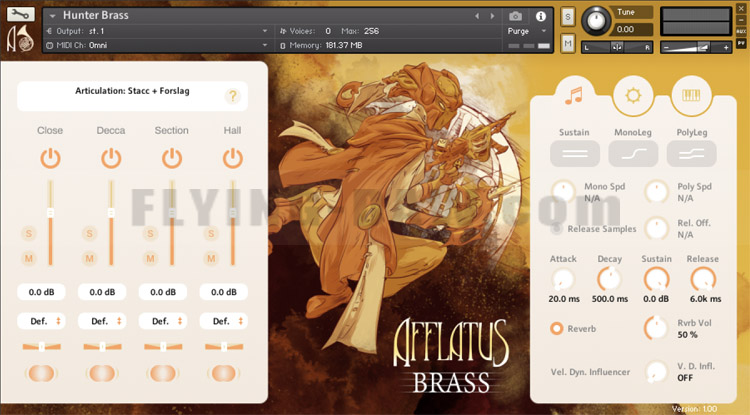Click Decca mic stereo width control
750x415 pixels.
(102, 373)
